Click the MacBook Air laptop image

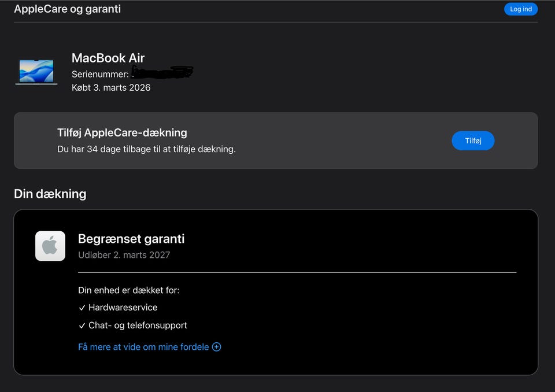coord(36,72)
